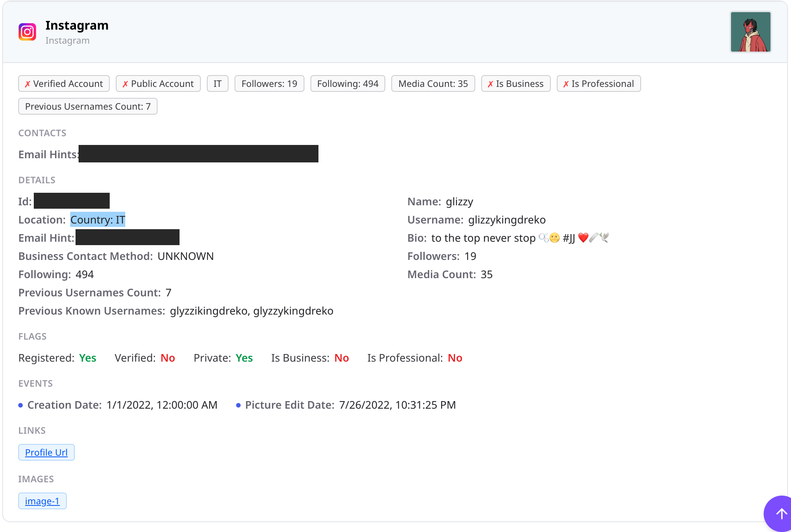
Task: Click the name value glizzy
Action: click(x=459, y=201)
